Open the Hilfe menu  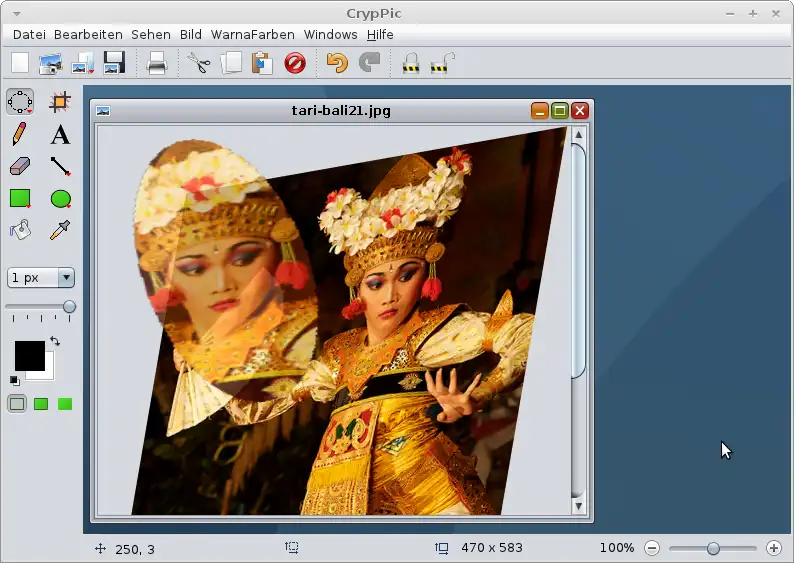380,34
